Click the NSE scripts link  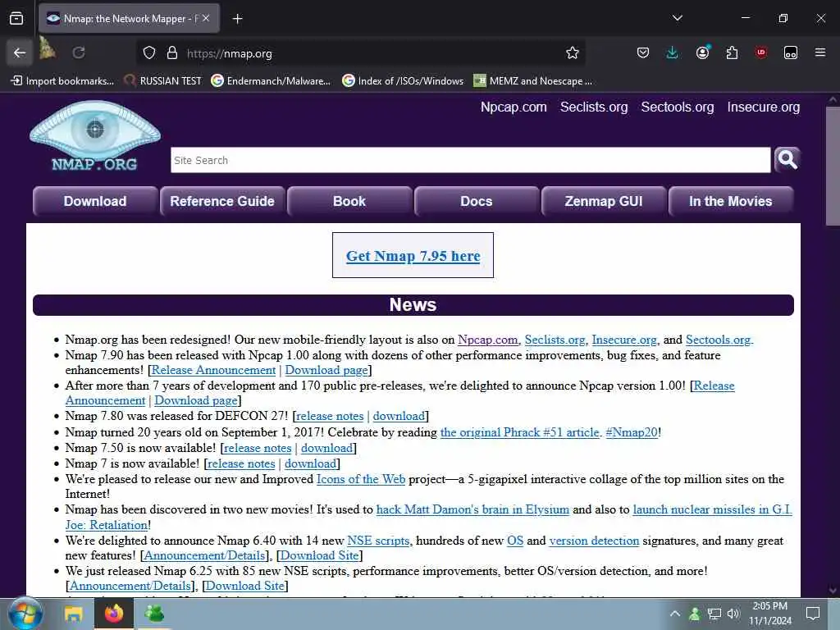[378, 541]
